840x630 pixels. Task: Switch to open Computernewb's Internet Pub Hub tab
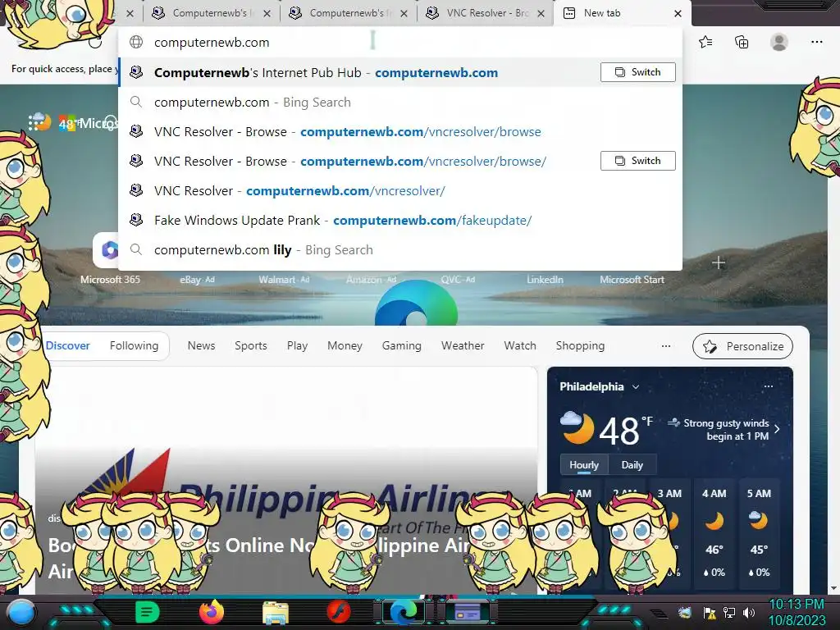637,72
